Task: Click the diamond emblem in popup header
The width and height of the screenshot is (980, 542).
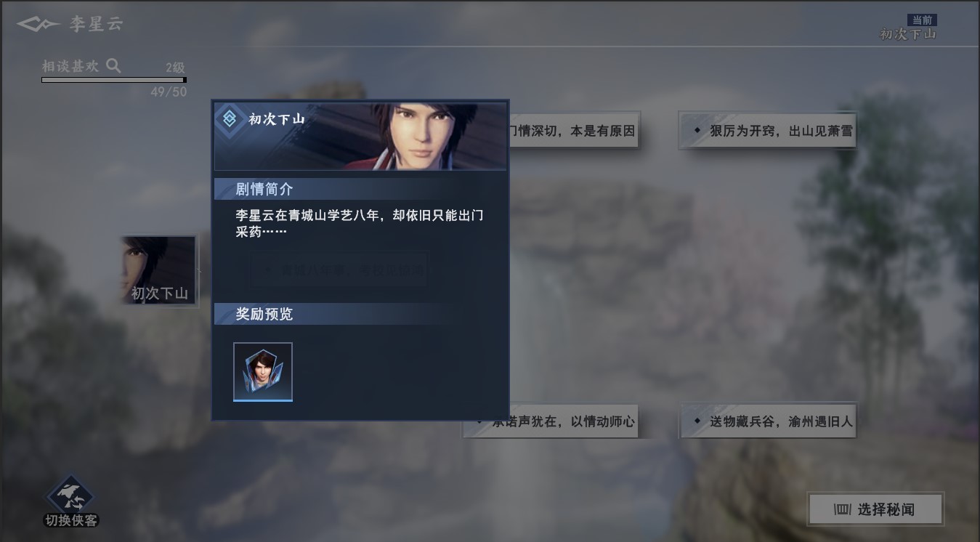Action: [x=230, y=118]
